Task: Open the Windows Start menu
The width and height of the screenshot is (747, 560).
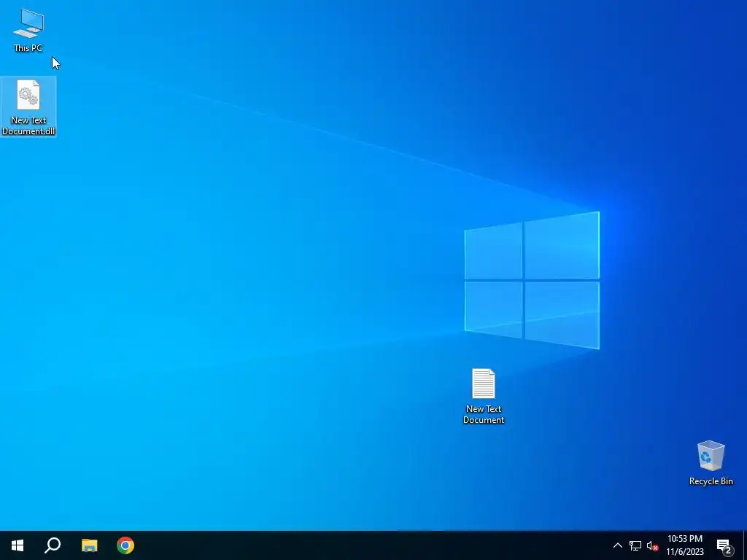Action: tap(18, 545)
